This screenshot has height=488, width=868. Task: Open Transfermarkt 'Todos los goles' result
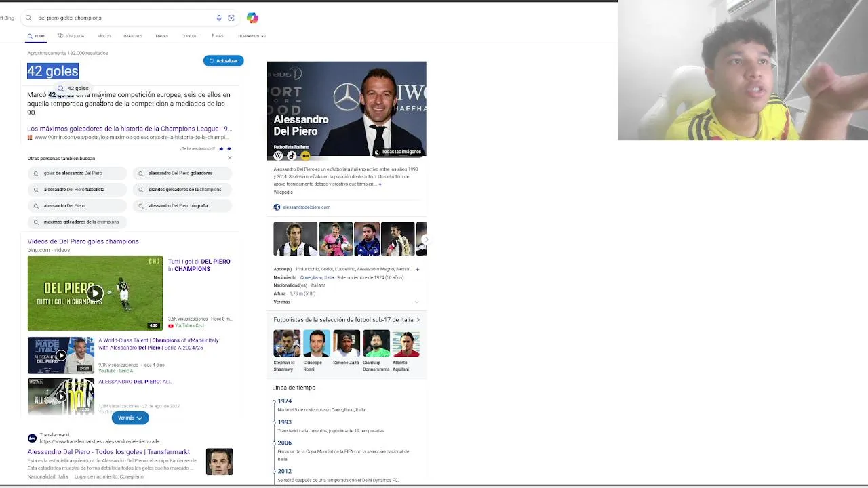point(108,452)
